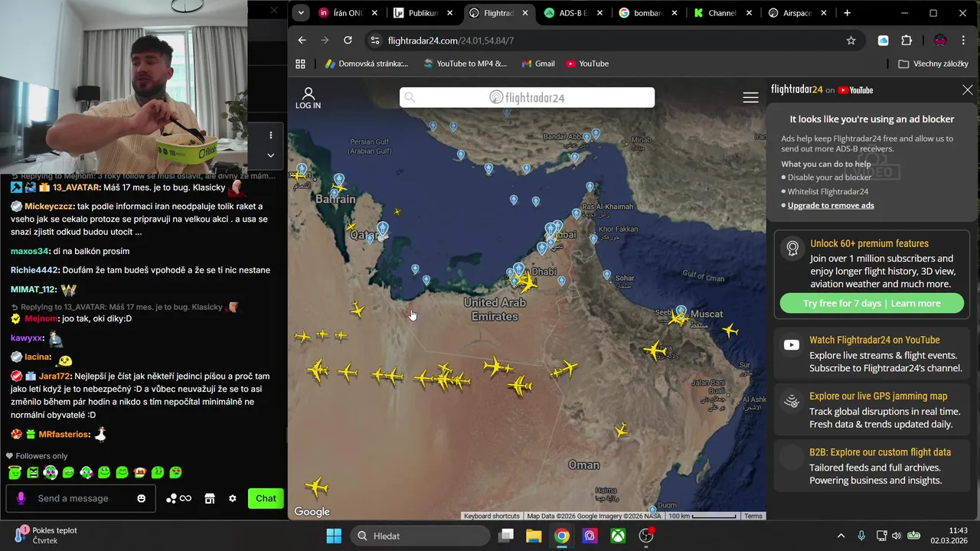980x551 pixels.
Task: Switch to Airspace tab
Action: point(798,13)
